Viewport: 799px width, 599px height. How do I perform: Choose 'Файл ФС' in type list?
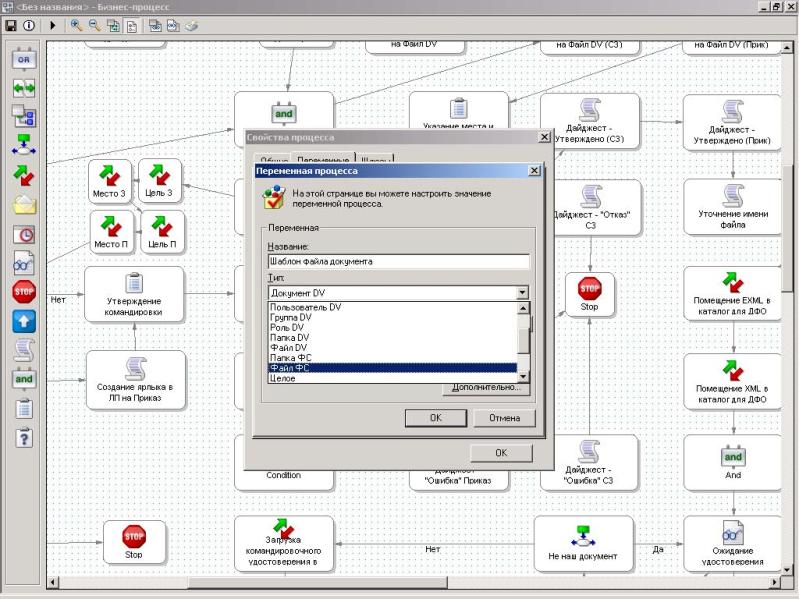point(392,368)
